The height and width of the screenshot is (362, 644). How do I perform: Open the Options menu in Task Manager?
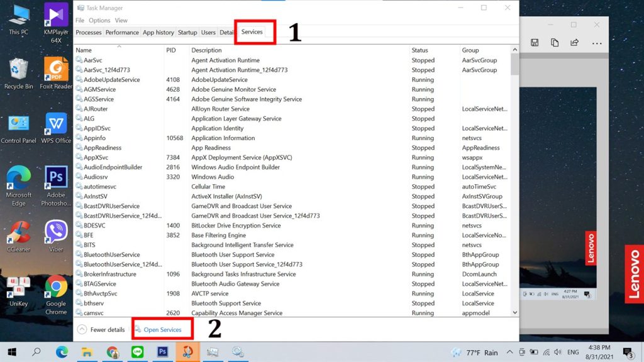[x=99, y=19]
